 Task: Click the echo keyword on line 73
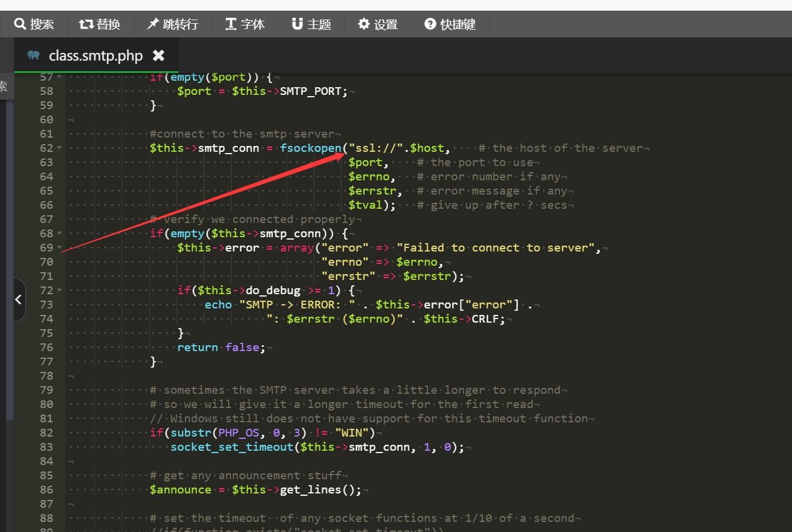click(218, 305)
